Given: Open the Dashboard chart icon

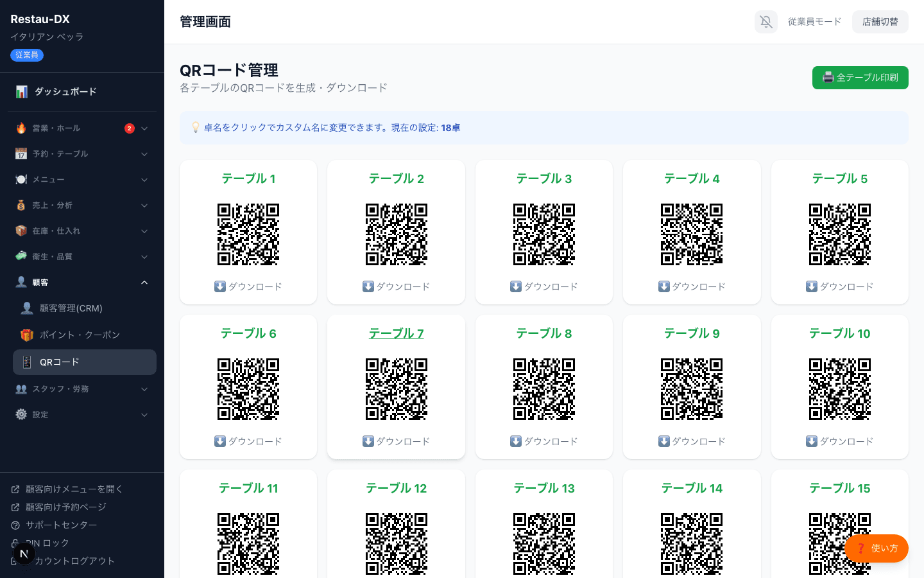Looking at the screenshot, I should (22, 92).
